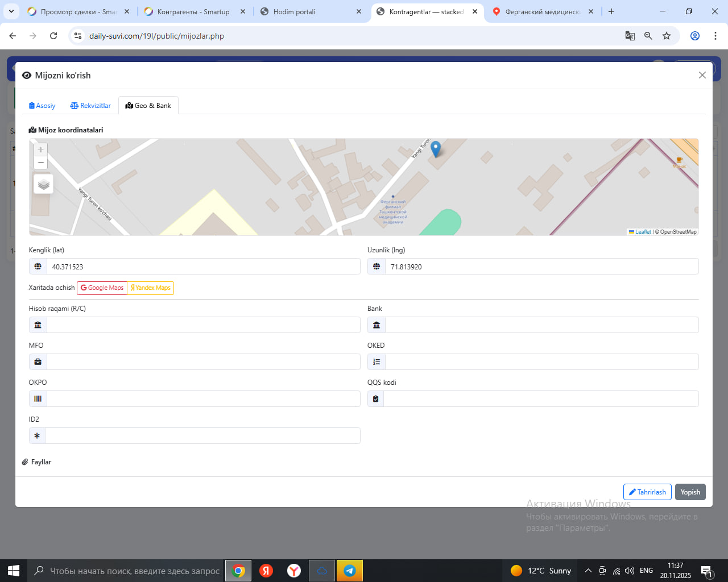Image resolution: width=728 pixels, height=582 pixels.
Task: Open Chrome's three-dot menu
Action: [x=715, y=36]
